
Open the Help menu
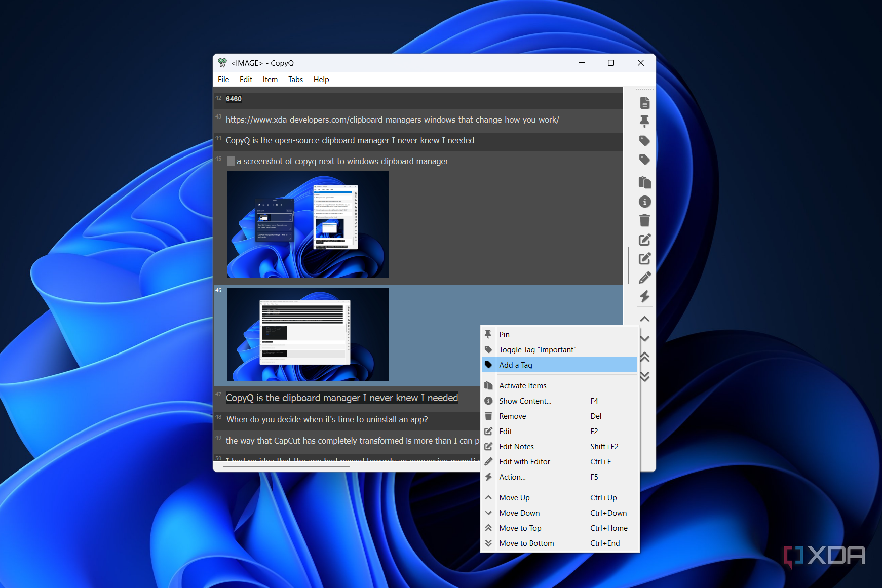(321, 80)
